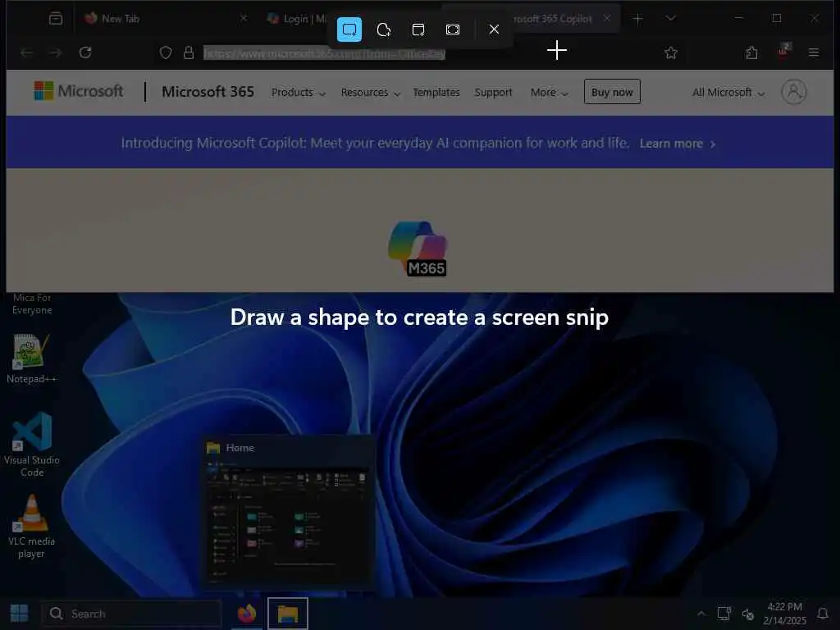The image size is (840, 630).
Task: Select the Freeform snip mode
Action: click(x=384, y=30)
